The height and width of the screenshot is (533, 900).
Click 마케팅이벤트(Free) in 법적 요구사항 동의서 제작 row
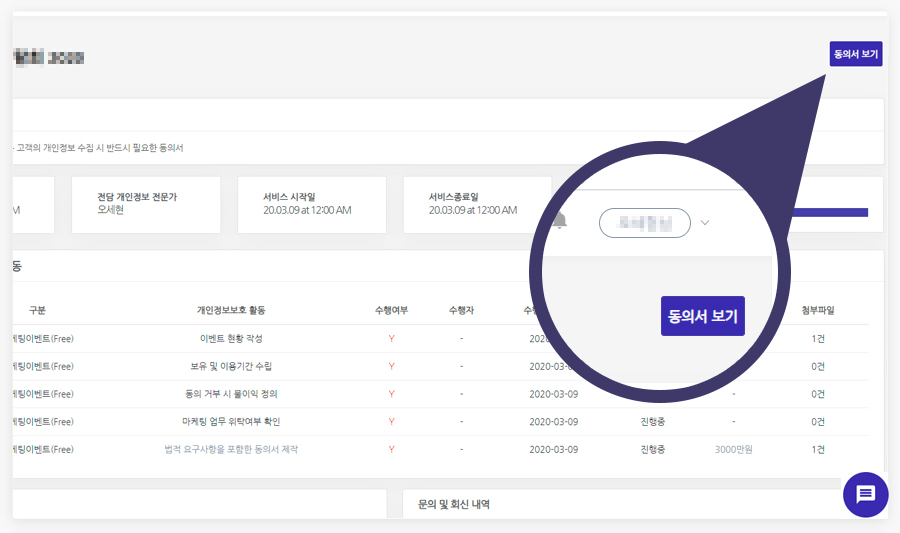[43, 449]
